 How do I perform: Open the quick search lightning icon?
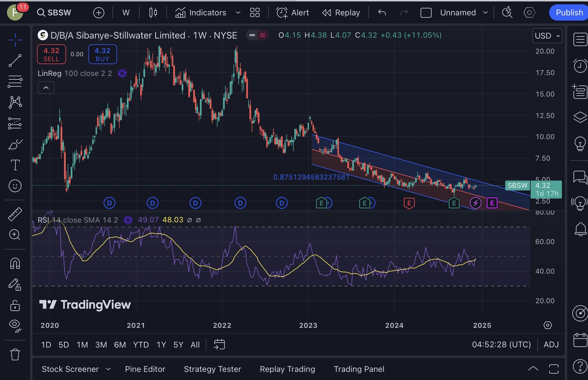(x=507, y=12)
